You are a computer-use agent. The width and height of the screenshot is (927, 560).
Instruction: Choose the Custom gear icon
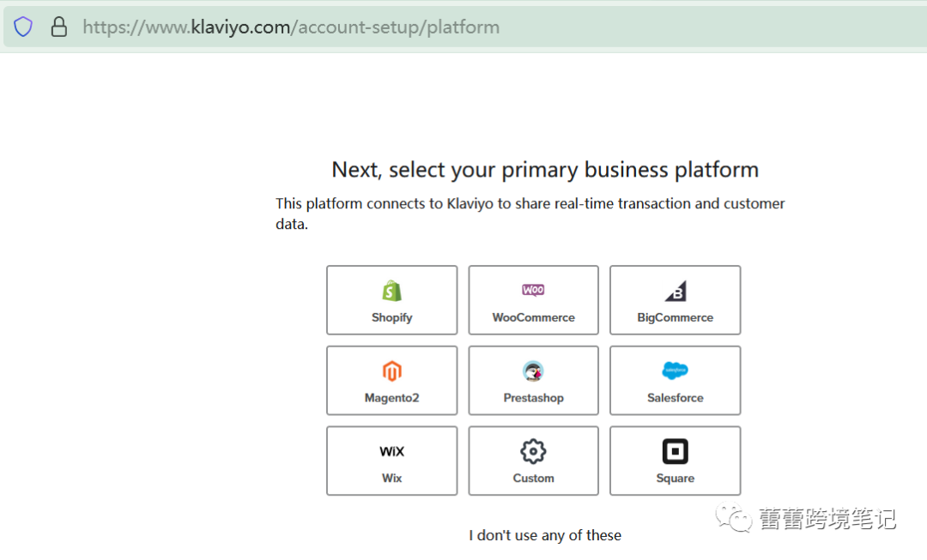click(533, 452)
